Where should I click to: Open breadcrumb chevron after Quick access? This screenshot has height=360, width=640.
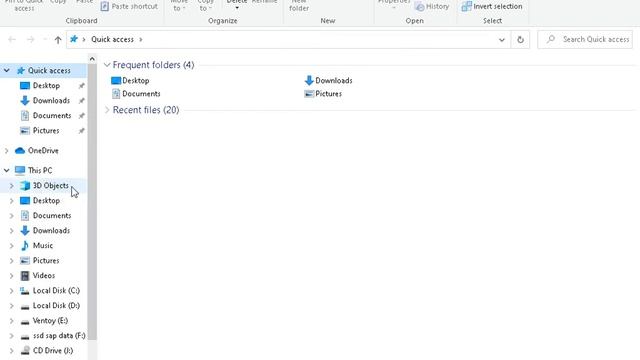click(x=141, y=40)
